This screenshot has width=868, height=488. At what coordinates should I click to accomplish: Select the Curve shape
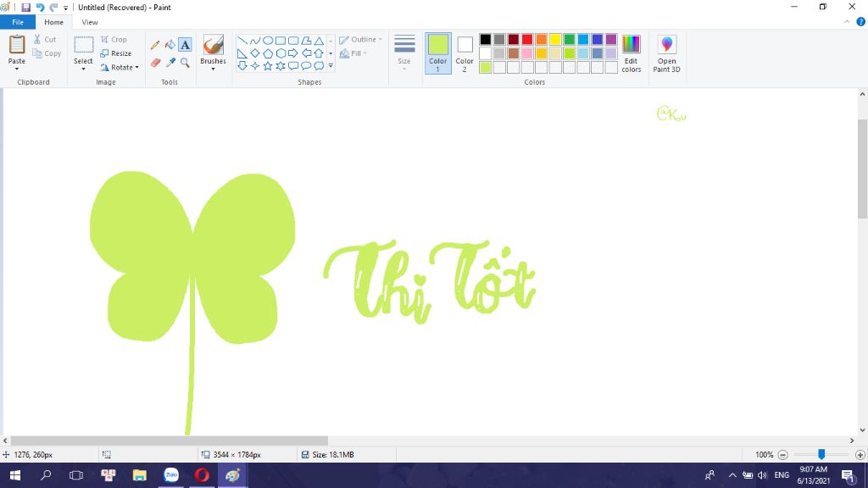tap(254, 41)
